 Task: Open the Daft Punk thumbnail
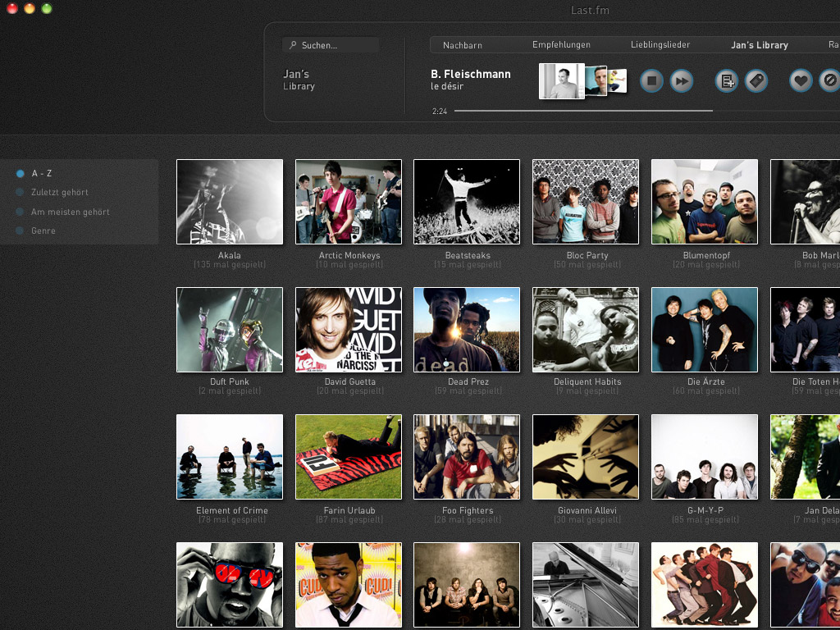tap(230, 330)
